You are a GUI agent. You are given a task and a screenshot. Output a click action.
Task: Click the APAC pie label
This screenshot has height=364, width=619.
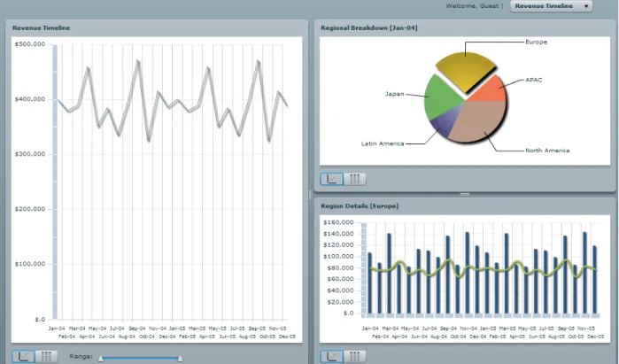click(534, 80)
